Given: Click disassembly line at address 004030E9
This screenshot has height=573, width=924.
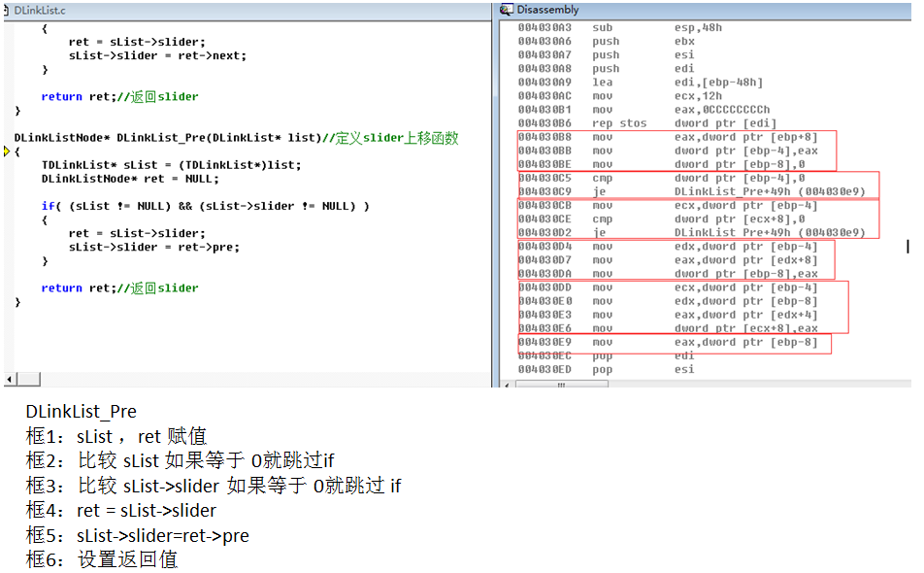Looking at the screenshot, I should click(668, 343).
